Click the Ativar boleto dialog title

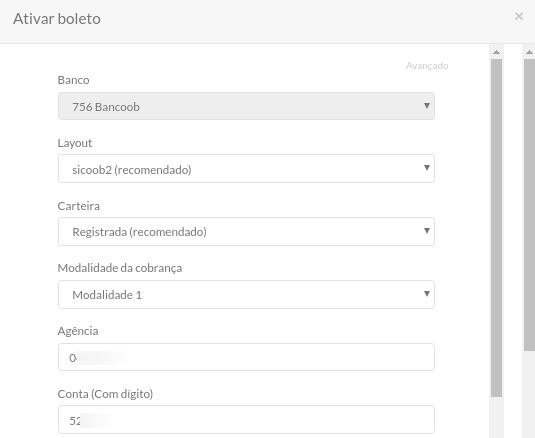click(x=57, y=19)
